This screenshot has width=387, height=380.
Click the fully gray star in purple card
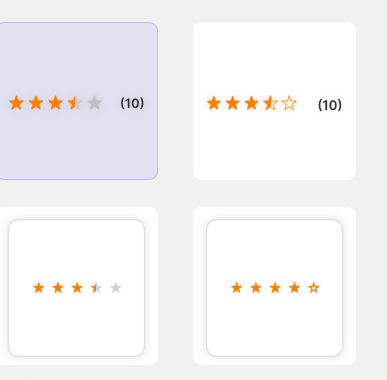tap(95, 103)
